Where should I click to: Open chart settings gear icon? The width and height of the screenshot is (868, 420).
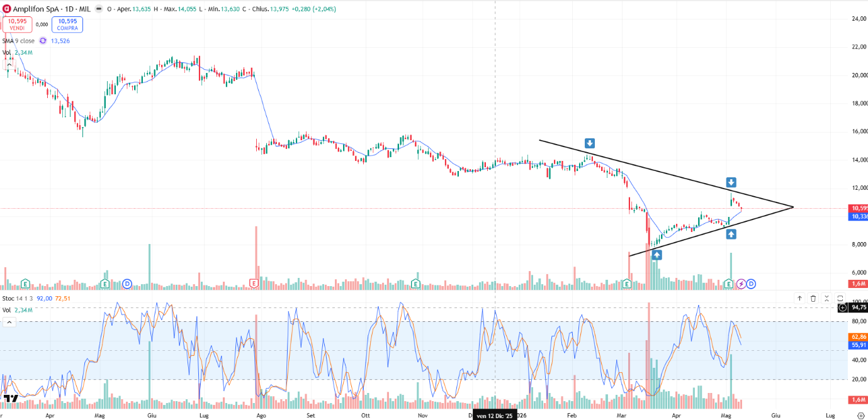[x=861, y=416]
